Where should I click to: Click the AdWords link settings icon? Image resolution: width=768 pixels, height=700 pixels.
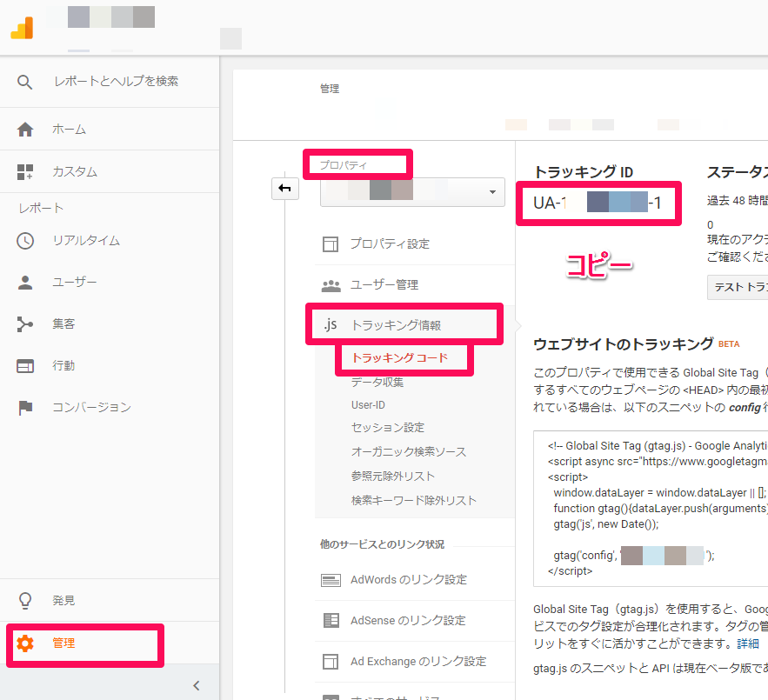(331, 581)
